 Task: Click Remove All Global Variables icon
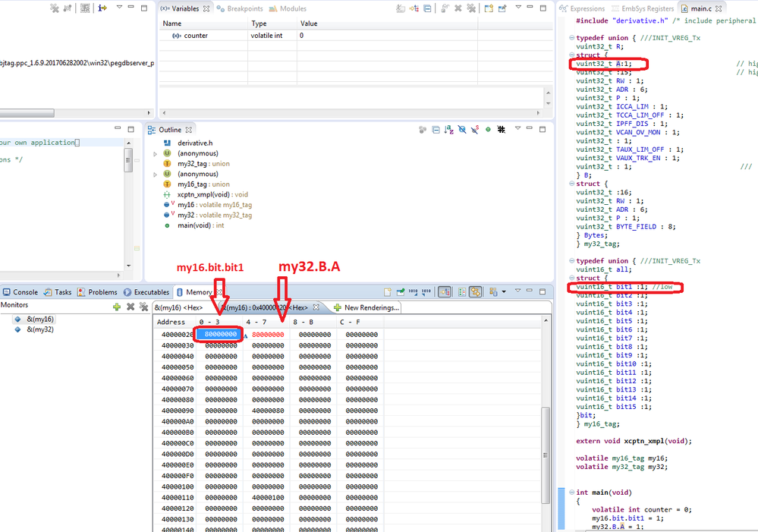471,8
